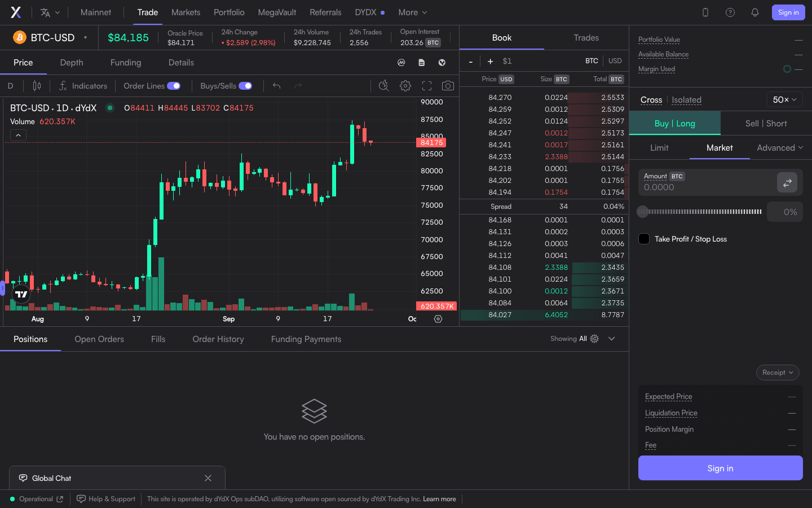Open the Help & Support link
Screen dimensions: 812x508
click(106, 499)
